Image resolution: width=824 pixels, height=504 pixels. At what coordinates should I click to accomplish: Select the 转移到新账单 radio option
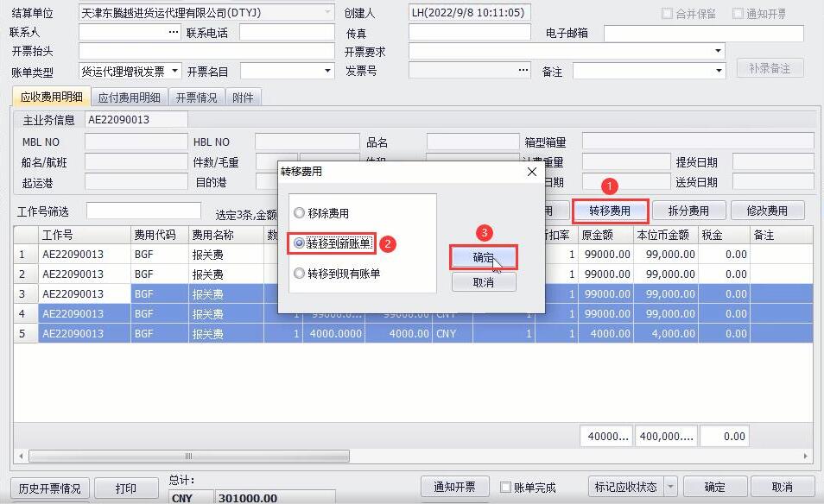click(300, 243)
